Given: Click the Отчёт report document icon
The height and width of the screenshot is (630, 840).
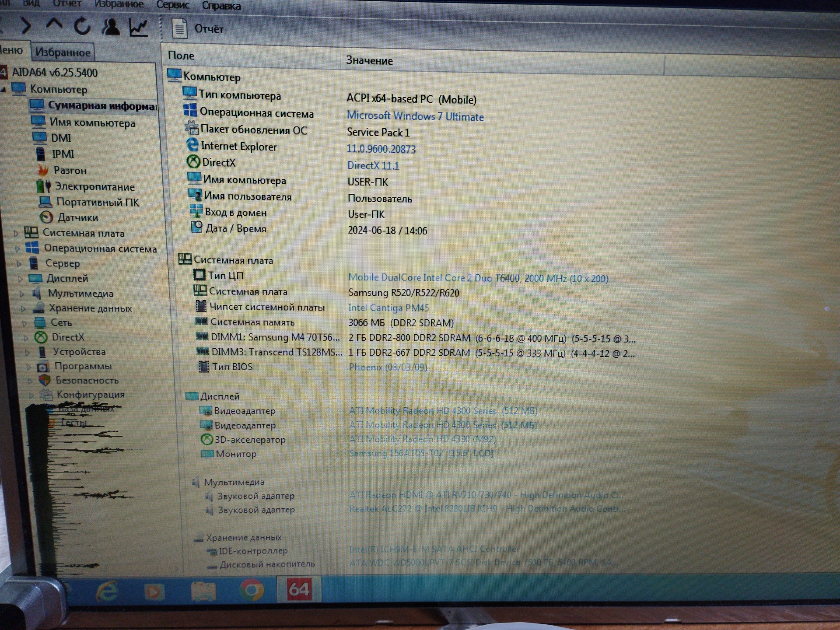Looking at the screenshot, I should pyautogui.click(x=179, y=28).
